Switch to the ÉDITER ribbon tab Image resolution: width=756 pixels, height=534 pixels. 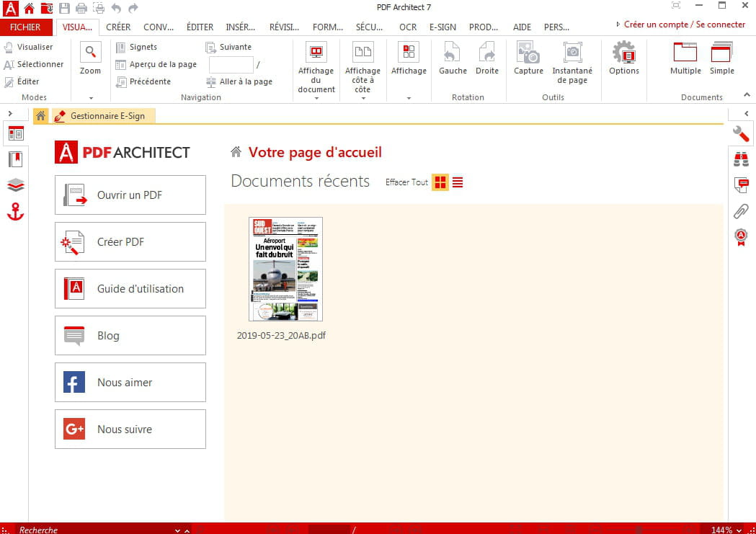[200, 27]
